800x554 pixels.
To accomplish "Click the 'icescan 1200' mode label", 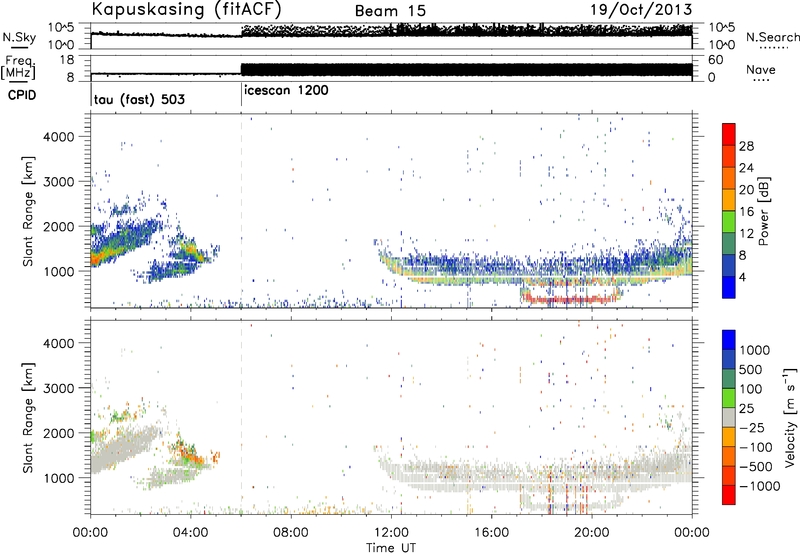I will coord(286,91).
